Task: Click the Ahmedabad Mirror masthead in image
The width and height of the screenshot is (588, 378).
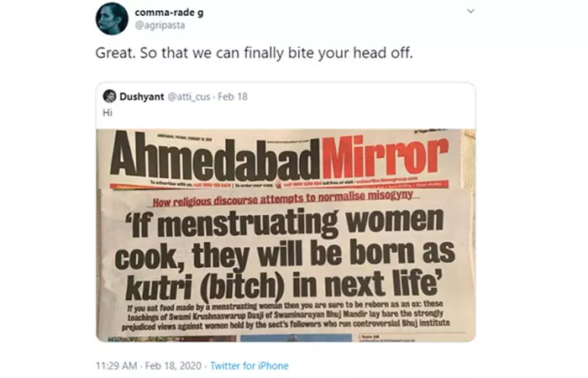Action: point(280,160)
